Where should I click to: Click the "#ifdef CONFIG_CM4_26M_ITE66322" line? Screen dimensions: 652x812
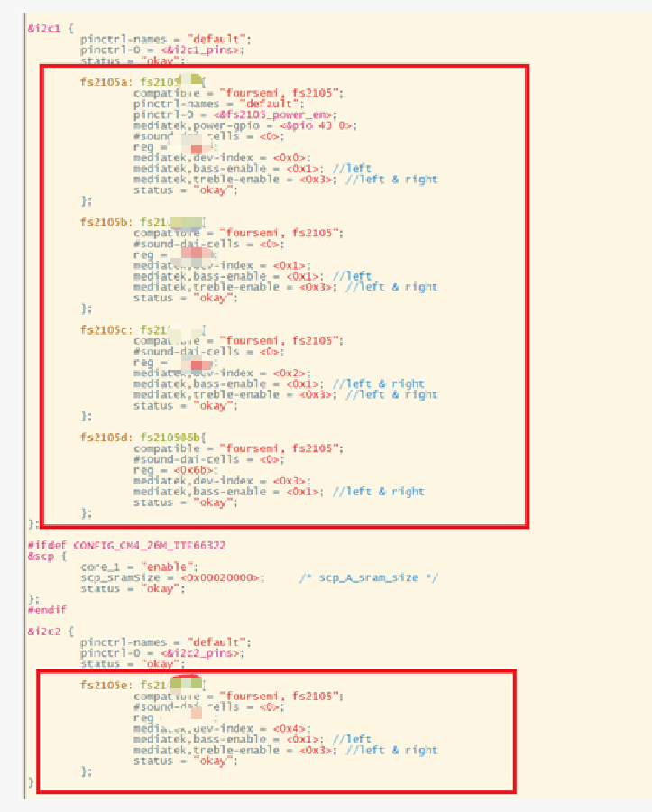[x=127, y=546]
